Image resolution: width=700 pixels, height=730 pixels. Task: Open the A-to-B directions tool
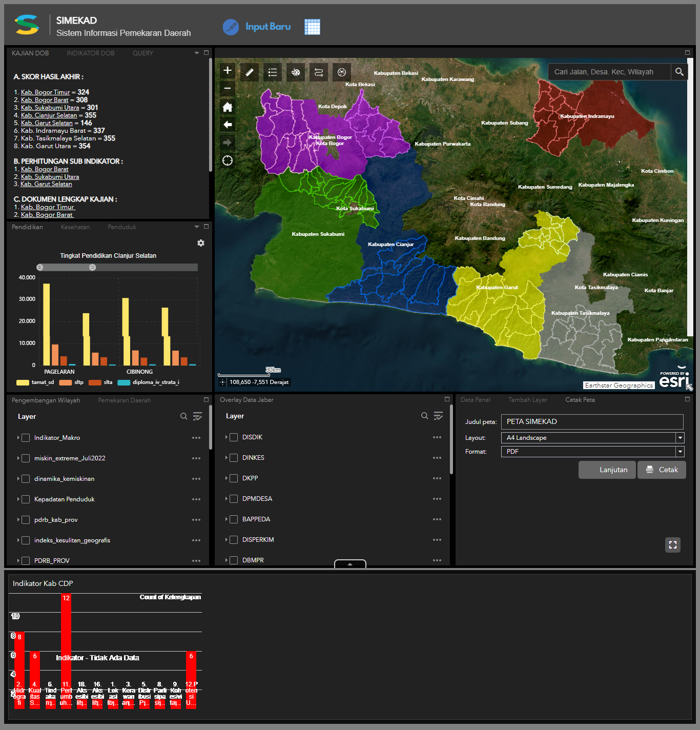319,72
